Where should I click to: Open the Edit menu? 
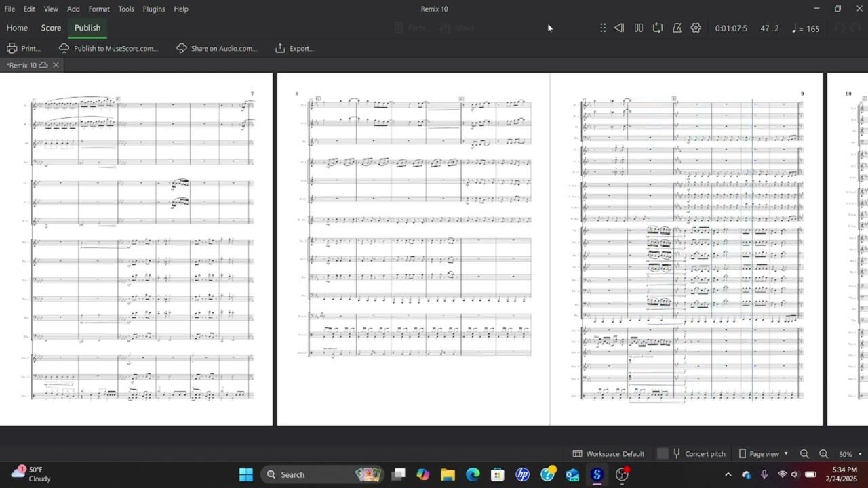point(29,9)
